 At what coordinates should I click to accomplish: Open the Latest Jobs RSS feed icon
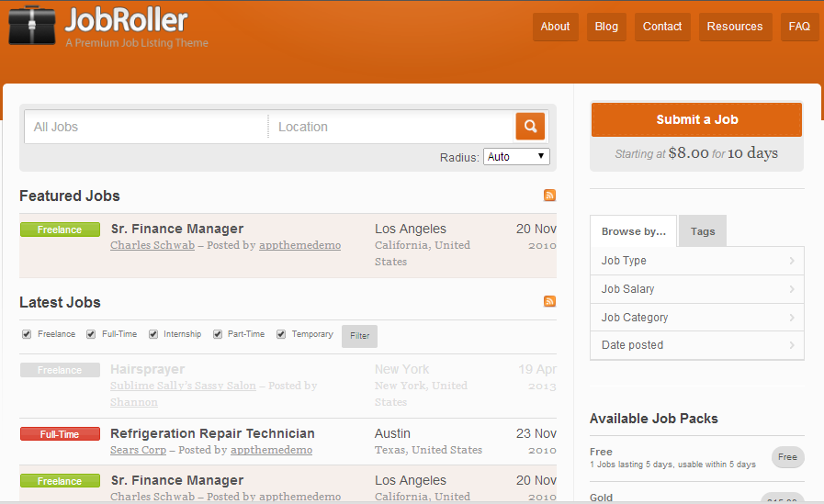549,302
